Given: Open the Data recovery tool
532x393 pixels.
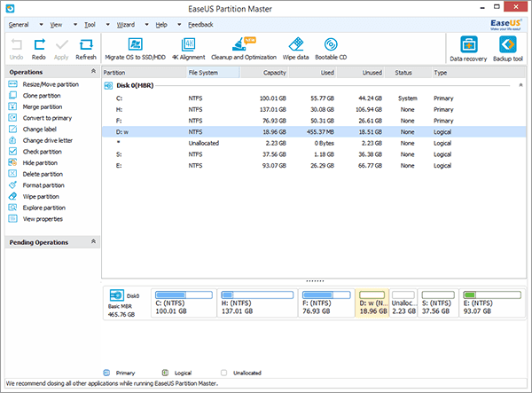Looking at the screenshot, I should 467,47.
